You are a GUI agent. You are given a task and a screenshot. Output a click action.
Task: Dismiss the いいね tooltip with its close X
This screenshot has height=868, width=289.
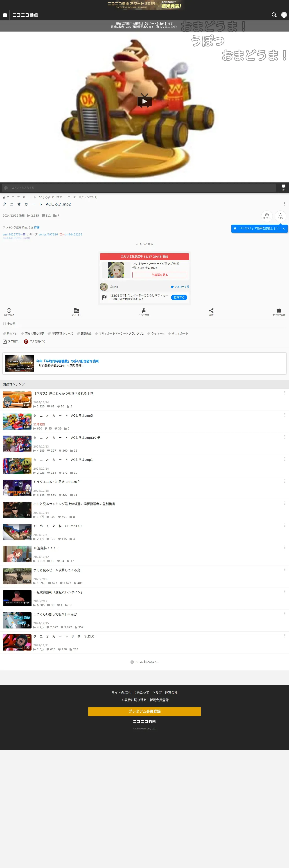(284, 228)
